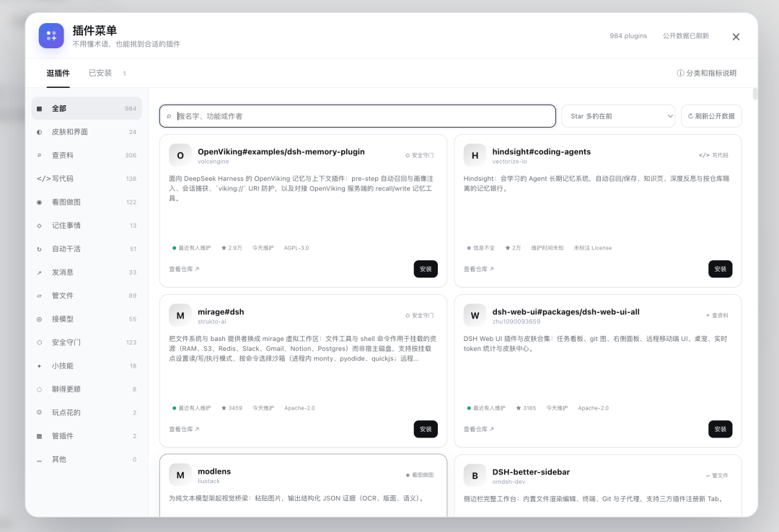Click the ellipsis icon beside 其他
Image resolution: width=779 pixels, height=532 pixels.
(x=39, y=461)
